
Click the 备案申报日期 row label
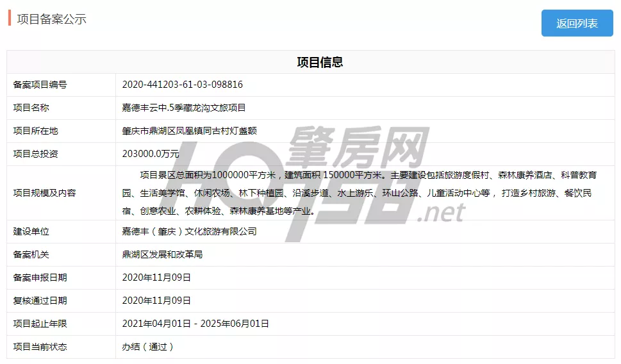pyautogui.click(x=40, y=277)
